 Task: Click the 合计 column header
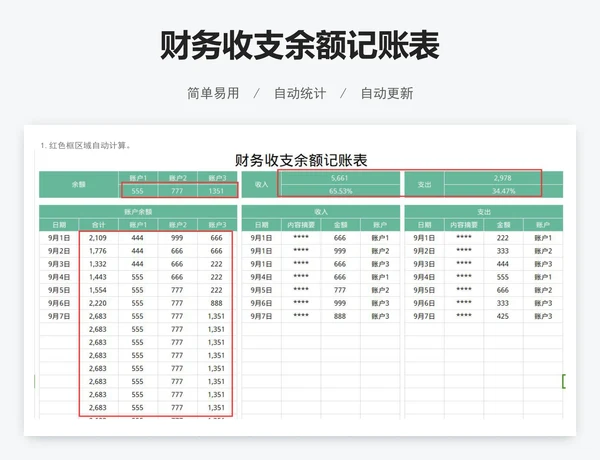coord(98,225)
